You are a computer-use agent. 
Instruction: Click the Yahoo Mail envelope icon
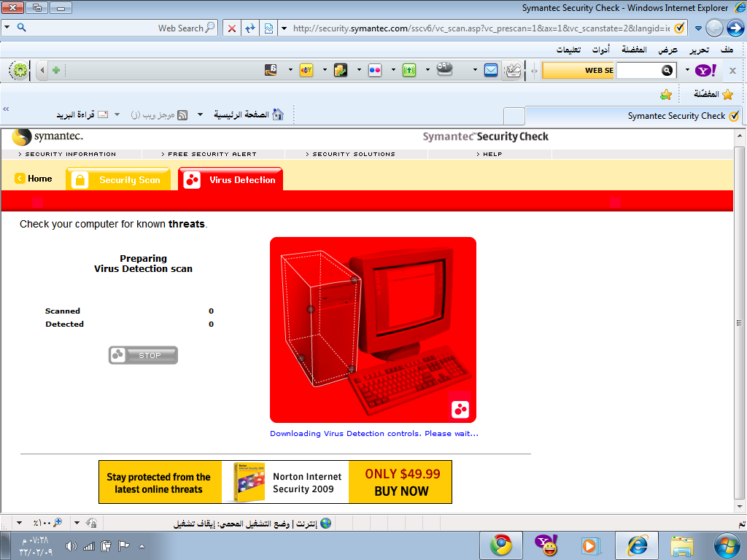(491, 70)
